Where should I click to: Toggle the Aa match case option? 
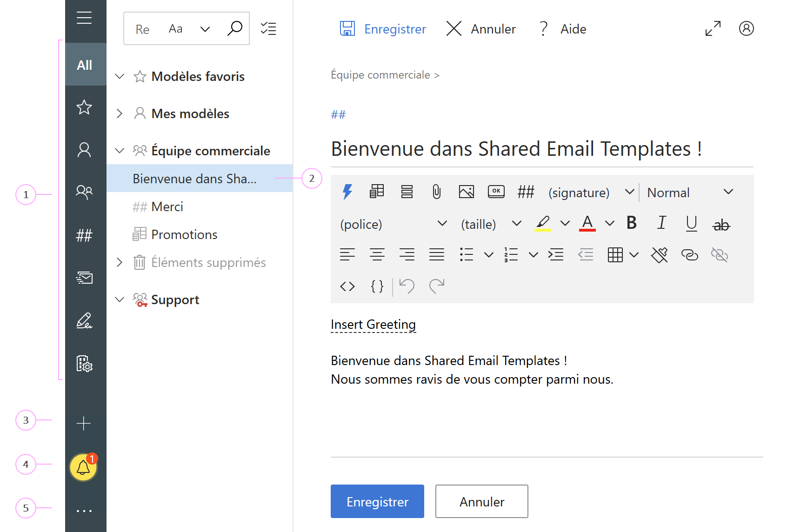click(175, 29)
